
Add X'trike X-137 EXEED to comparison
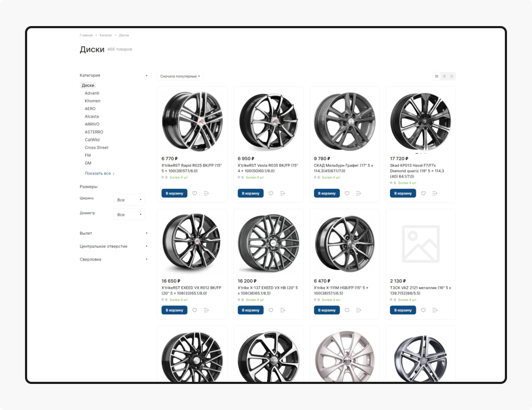(x=282, y=310)
